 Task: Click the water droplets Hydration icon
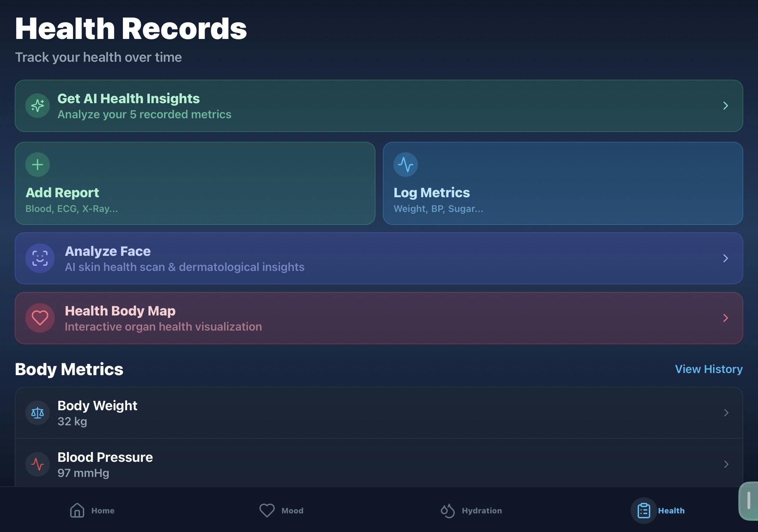click(x=448, y=511)
